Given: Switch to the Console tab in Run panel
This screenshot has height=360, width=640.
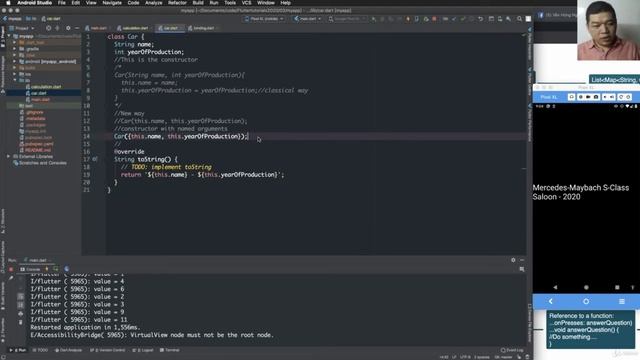Looking at the screenshot, I should coord(30,269).
